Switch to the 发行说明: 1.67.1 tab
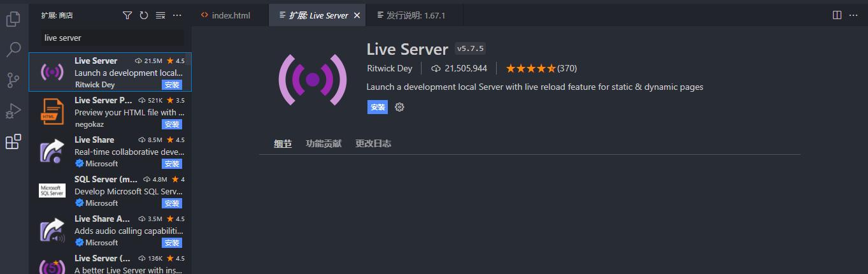 click(411, 15)
